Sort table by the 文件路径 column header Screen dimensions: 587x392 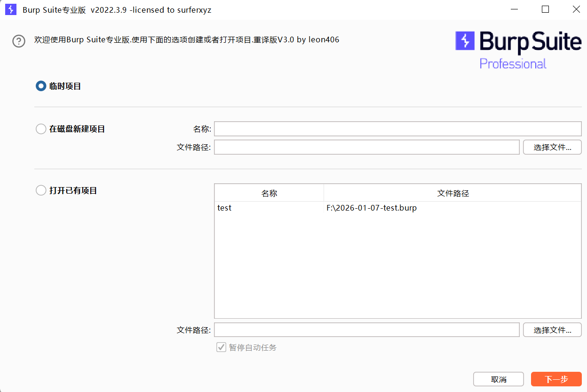pyautogui.click(x=453, y=193)
